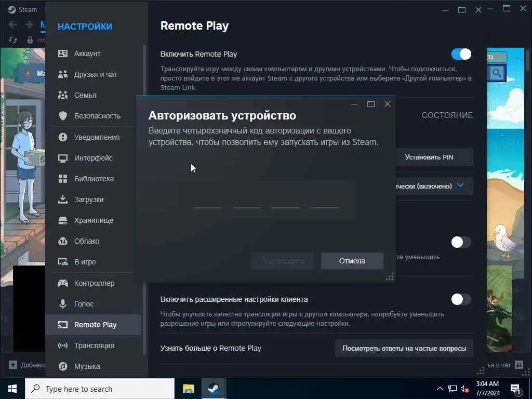Click the Отмена button
Viewport: 532px width, 399px height.
tap(352, 261)
